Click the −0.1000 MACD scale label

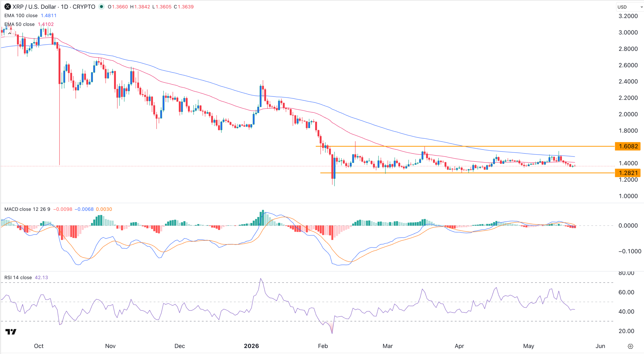coord(630,251)
